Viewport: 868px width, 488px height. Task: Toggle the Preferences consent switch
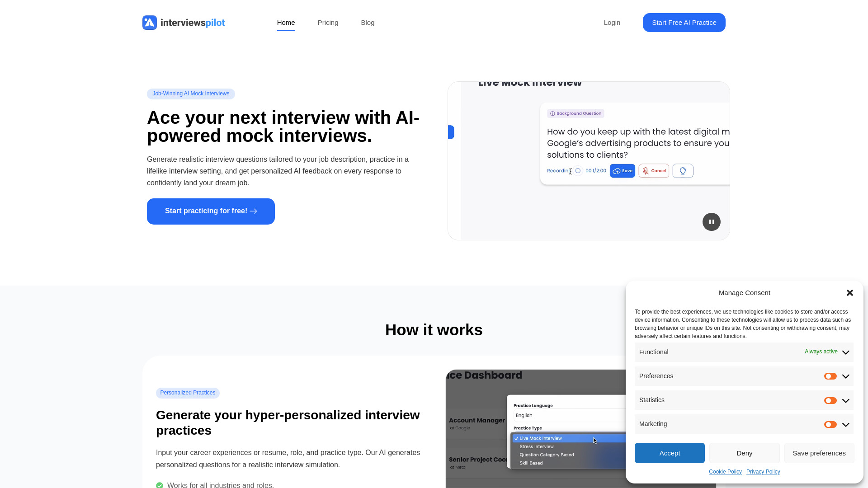[x=830, y=376]
